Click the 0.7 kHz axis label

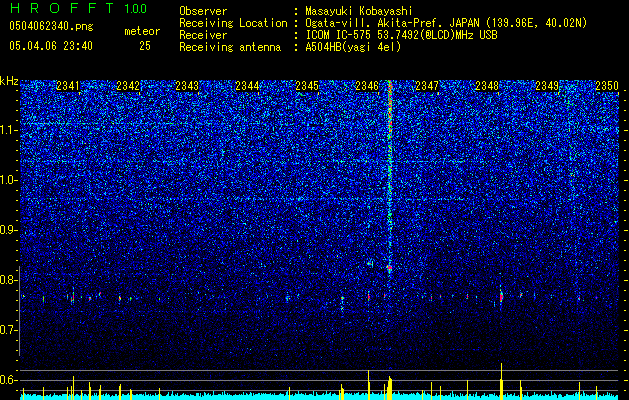click(8, 330)
